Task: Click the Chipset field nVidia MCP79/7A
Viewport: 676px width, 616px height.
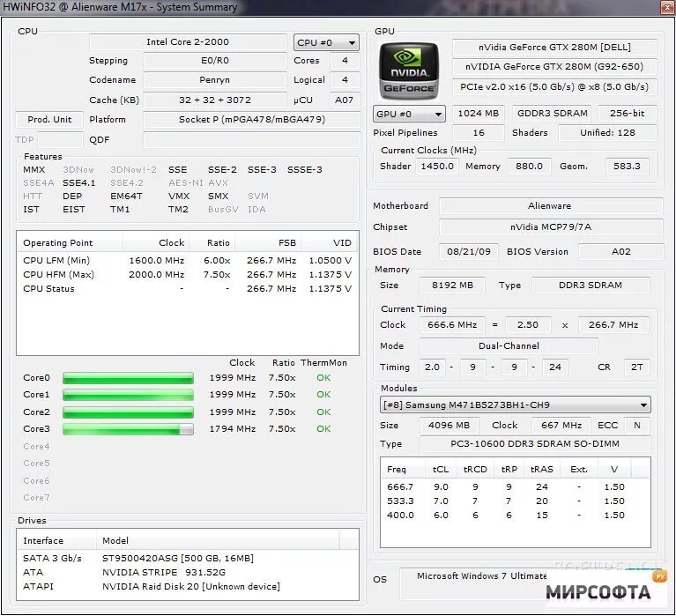Action: tap(551, 227)
